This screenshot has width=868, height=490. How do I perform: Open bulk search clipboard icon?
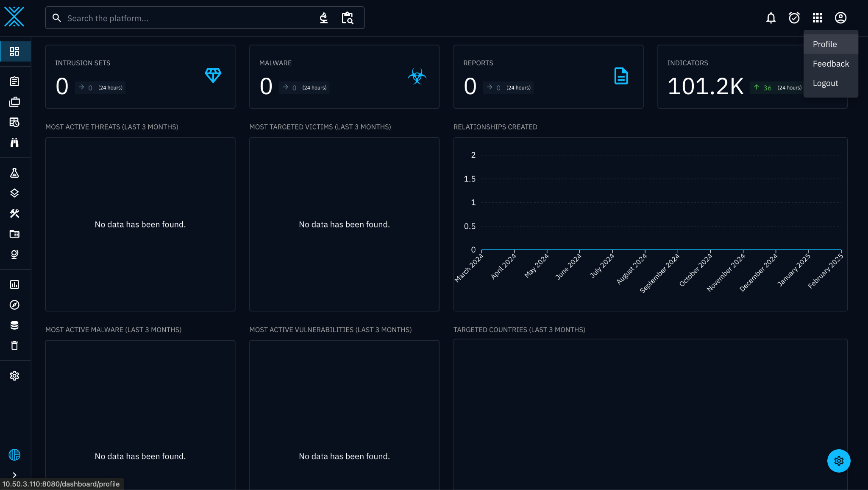point(348,18)
